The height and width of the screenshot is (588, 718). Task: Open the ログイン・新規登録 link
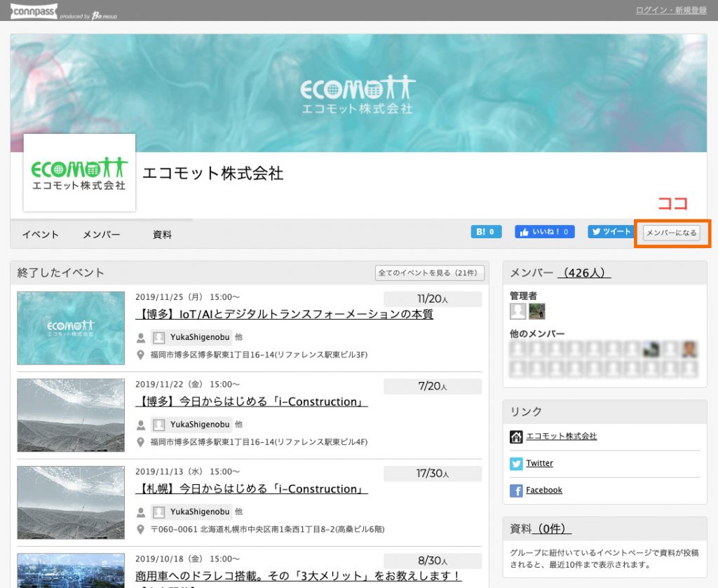point(671,10)
